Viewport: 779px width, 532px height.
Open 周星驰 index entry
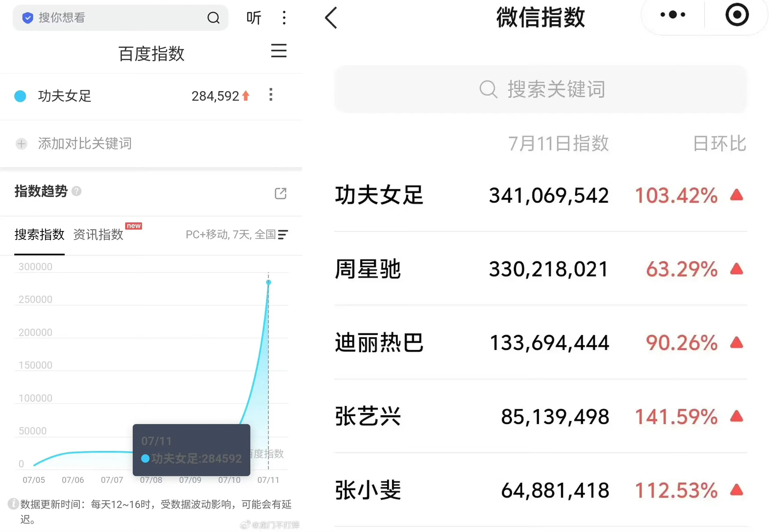tap(541, 269)
